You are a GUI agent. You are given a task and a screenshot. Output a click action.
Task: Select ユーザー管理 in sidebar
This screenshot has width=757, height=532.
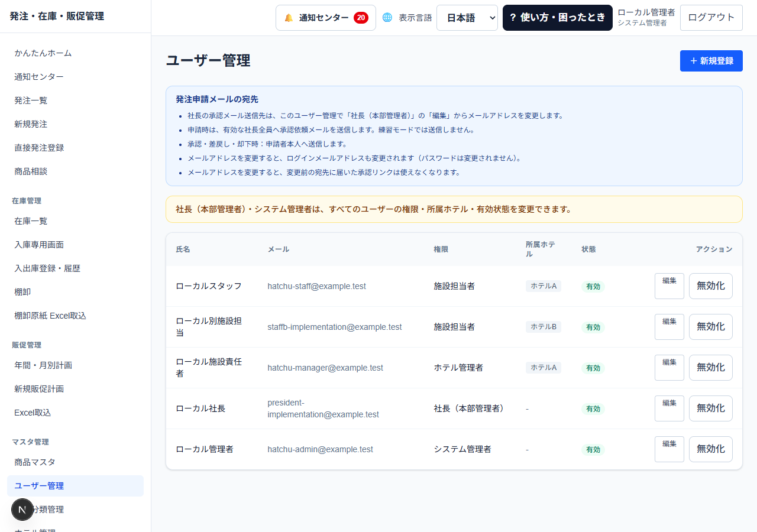point(75,486)
